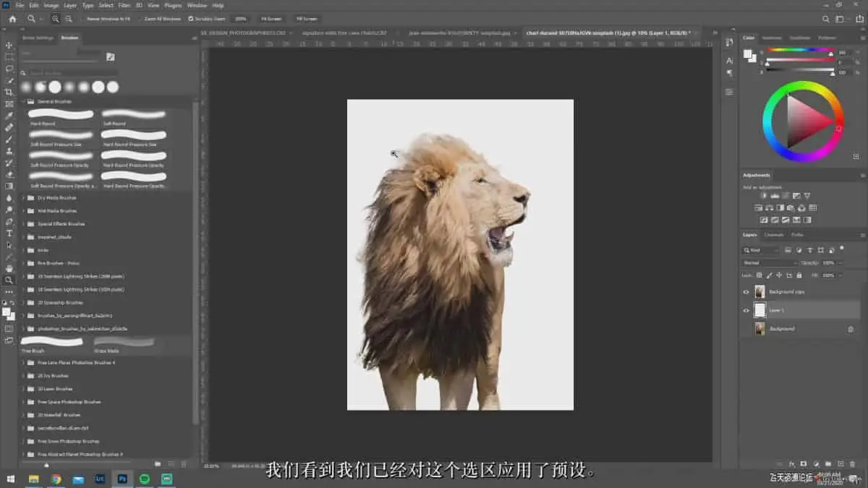Toggle Resize Windows to Fit checkbox

82,19
